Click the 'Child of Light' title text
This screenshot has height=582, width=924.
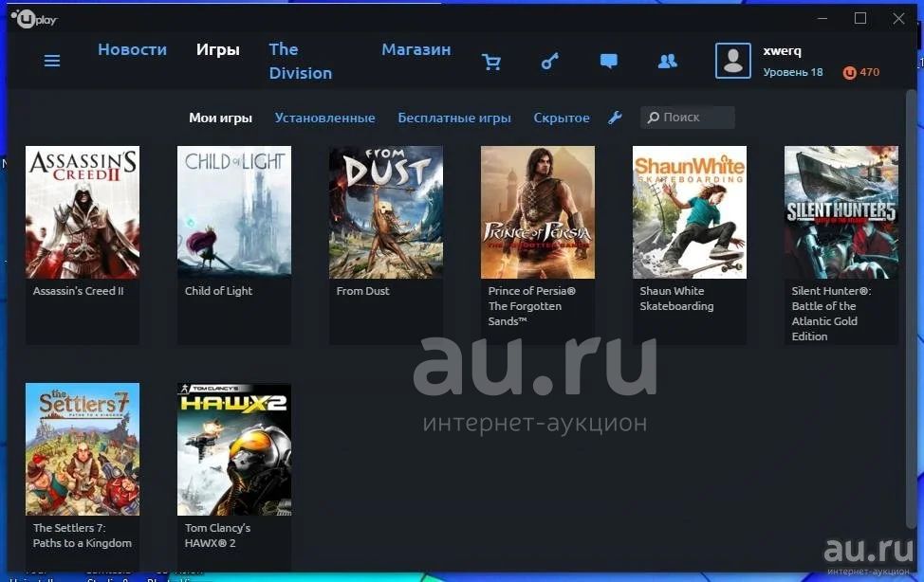[x=218, y=291]
